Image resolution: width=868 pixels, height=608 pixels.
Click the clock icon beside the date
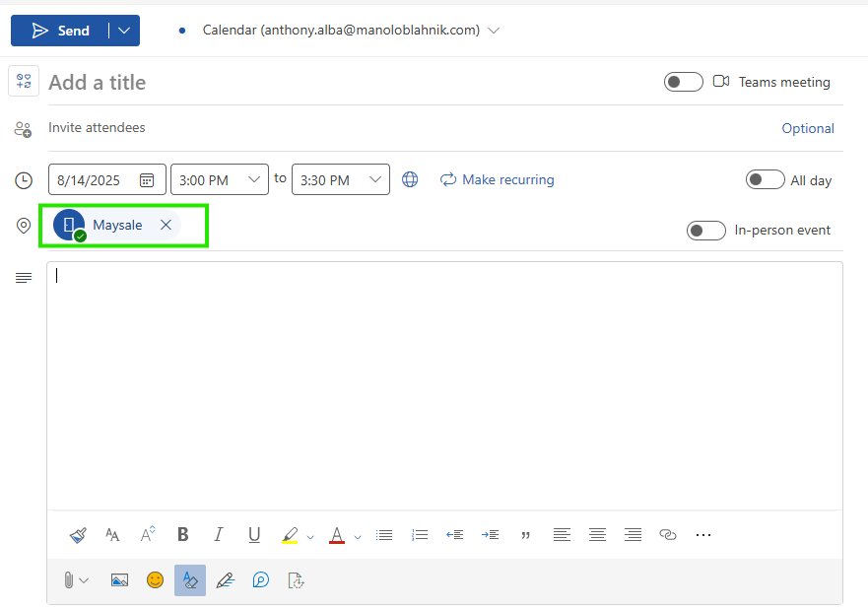24,180
